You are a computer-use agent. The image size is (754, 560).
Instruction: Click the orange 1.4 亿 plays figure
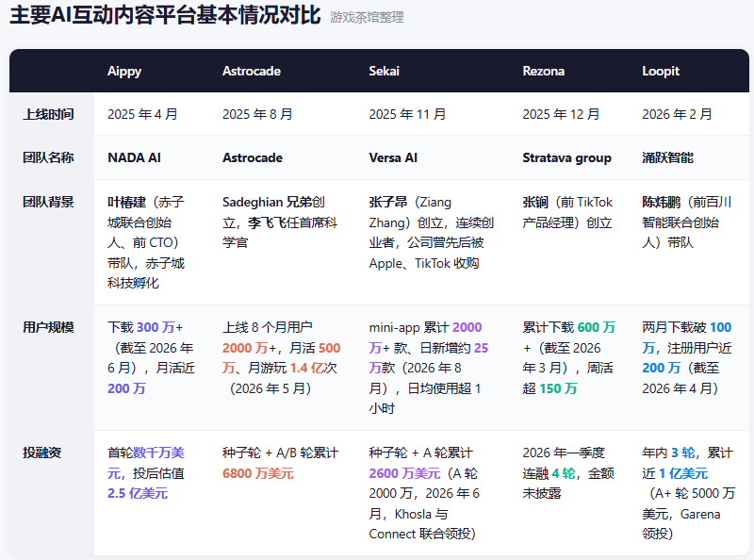307,368
